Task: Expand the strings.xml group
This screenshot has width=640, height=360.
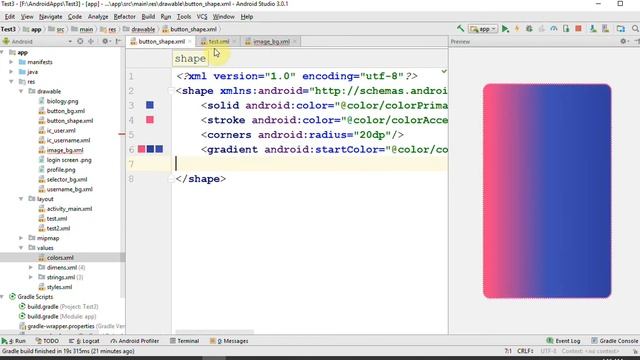Action: (31, 277)
